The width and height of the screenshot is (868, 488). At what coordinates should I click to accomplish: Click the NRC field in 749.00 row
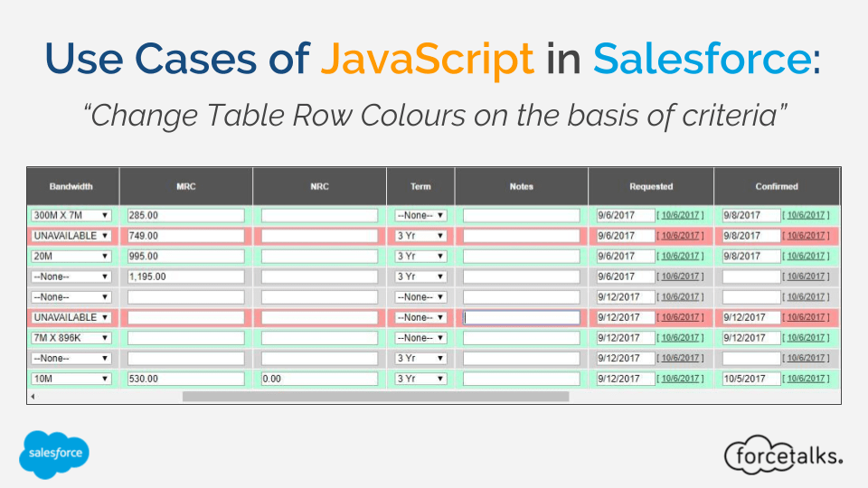(319, 236)
